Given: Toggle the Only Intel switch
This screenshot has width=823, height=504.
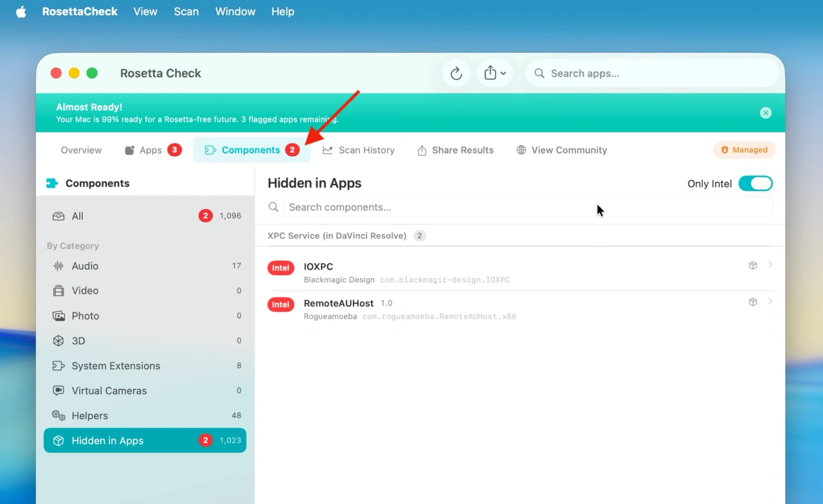Looking at the screenshot, I should click(x=755, y=184).
